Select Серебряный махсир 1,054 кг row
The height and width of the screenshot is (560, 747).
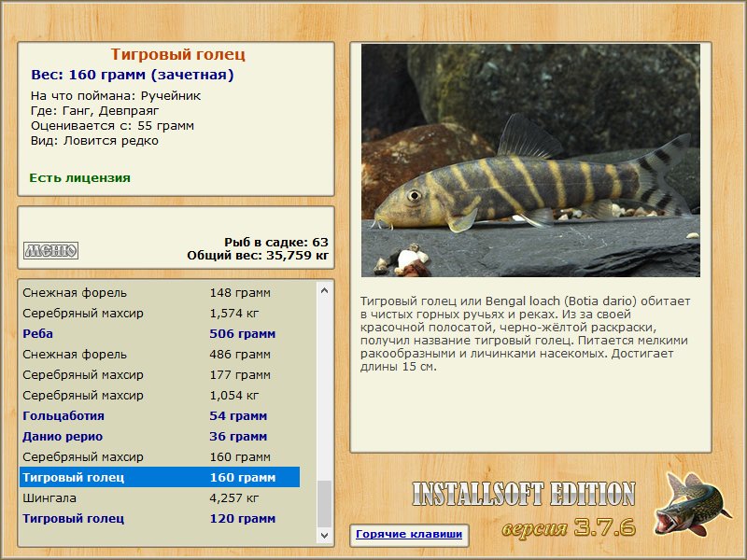click(160, 395)
